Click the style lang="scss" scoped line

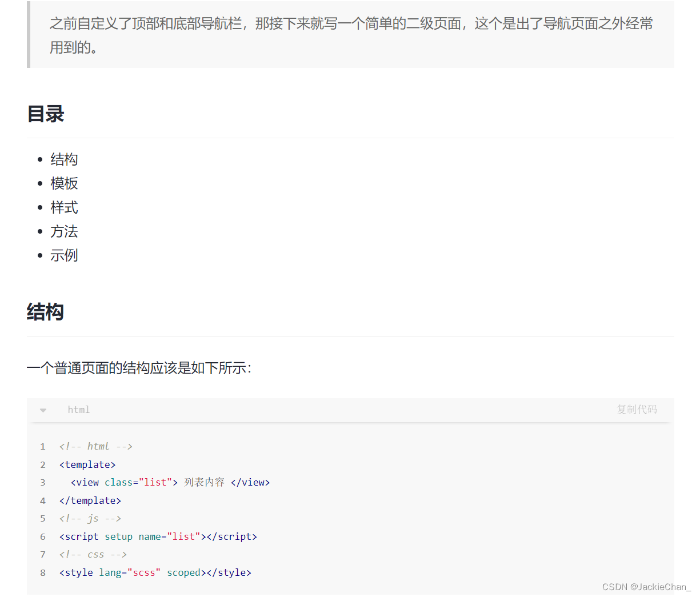click(x=155, y=572)
